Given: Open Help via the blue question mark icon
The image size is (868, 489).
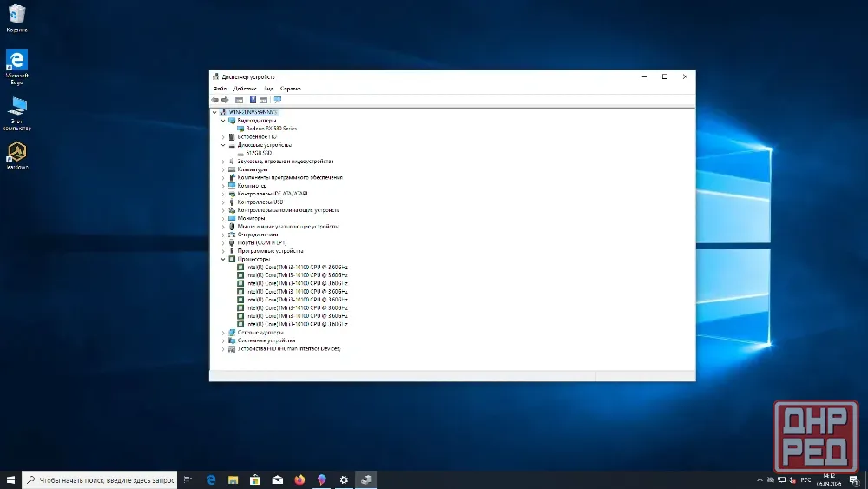Looking at the screenshot, I should [x=253, y=100].
